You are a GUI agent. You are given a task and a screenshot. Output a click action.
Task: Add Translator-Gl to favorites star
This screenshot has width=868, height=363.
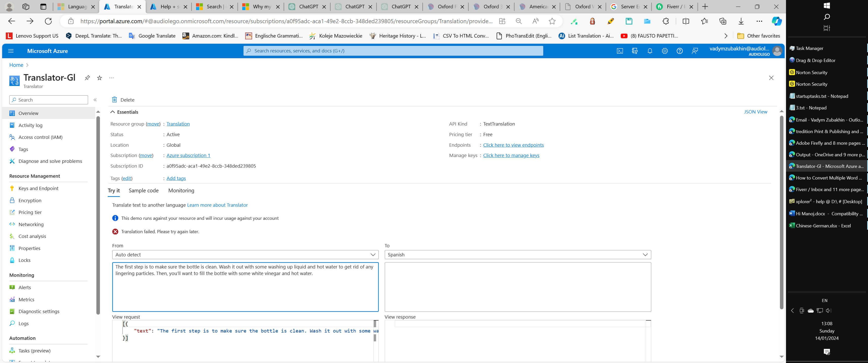point(99,78)
